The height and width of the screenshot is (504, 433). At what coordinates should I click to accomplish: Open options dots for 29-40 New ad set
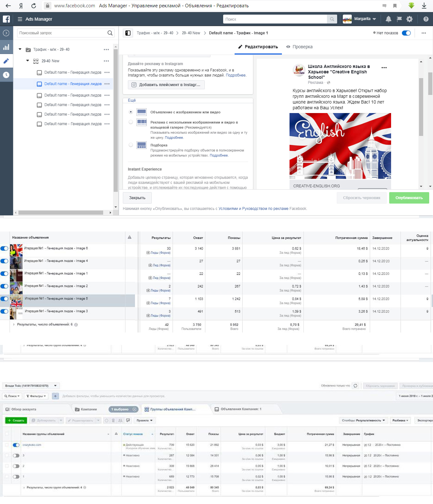click(106, 61)
